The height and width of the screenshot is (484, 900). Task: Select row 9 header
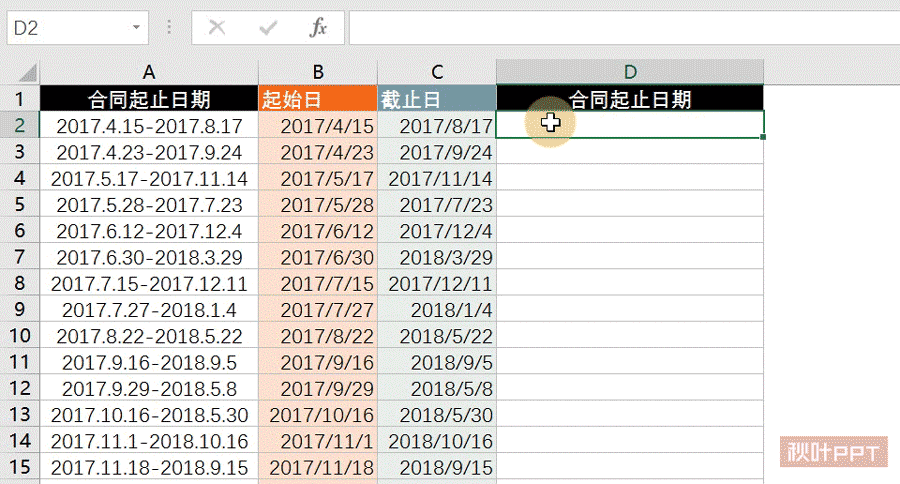20,309
